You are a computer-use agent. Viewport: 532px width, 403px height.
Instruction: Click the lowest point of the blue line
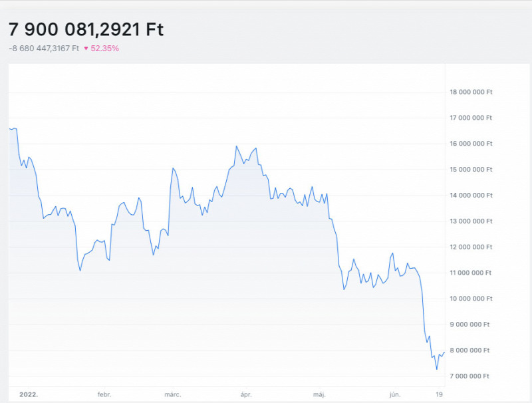click(x=437, y=369)
